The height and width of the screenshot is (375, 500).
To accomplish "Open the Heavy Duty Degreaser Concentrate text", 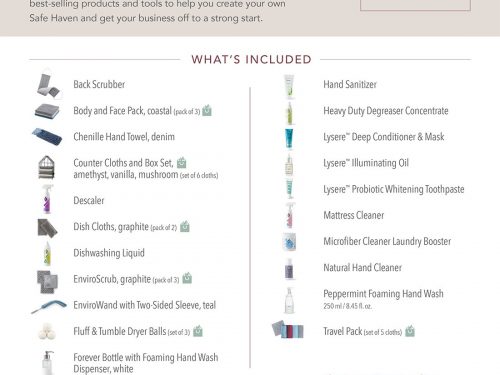I will point(386,111).
